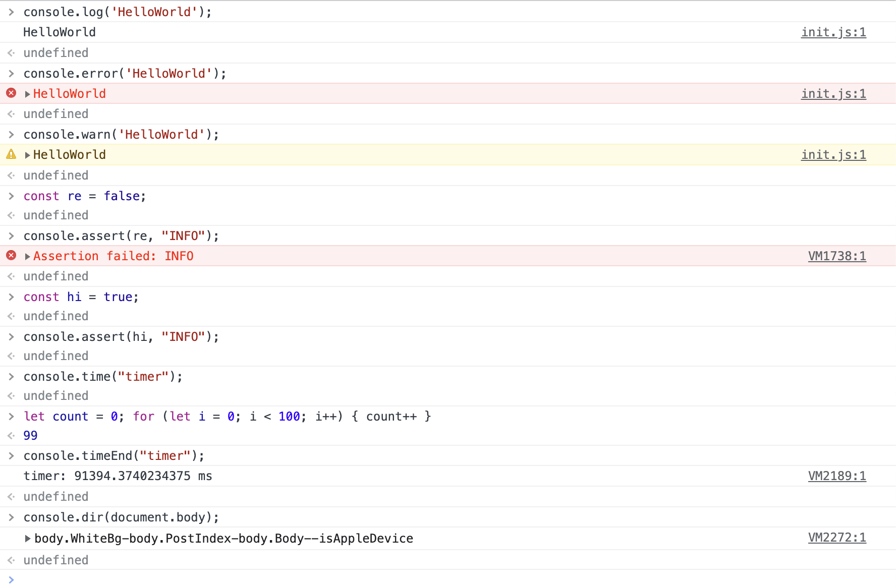Click the console.assert(re, "INFO"); command
The height and width of the screenshot is (588, 896).
tap(121, 236)
